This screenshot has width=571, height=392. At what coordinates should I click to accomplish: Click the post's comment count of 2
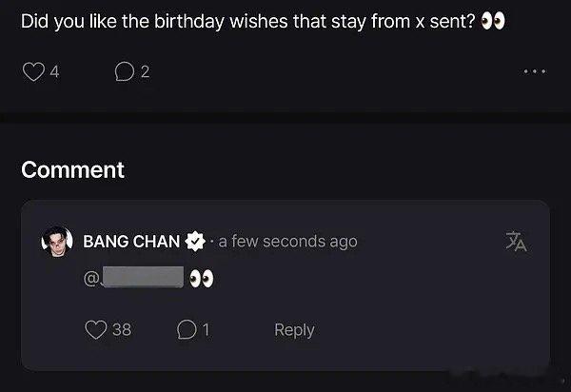pyautogui.click(x=145, y=71)
